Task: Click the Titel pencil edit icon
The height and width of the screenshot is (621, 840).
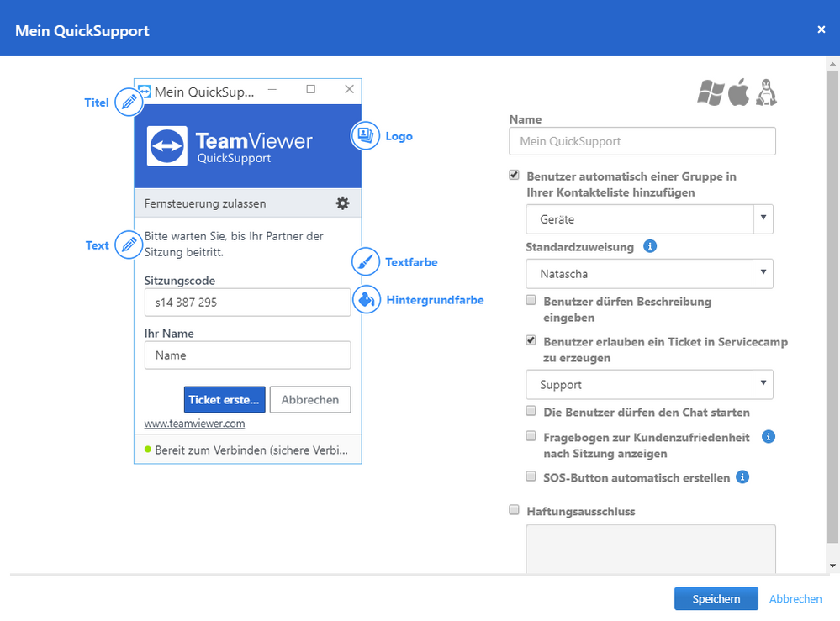Action: 129,102
